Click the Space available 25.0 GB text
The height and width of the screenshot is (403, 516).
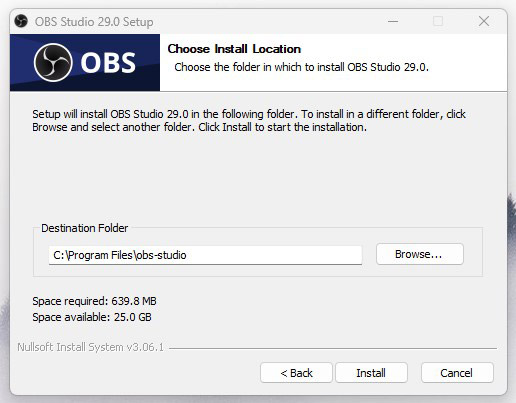(92, 317)
